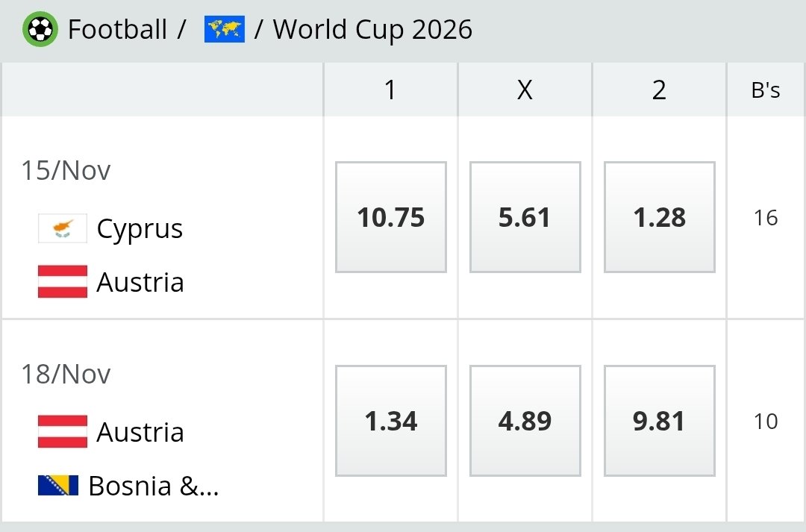This screenshot has height=532, width=806.
Task: Select the draw odds 5.61
Action: click(x=525, y=217)
